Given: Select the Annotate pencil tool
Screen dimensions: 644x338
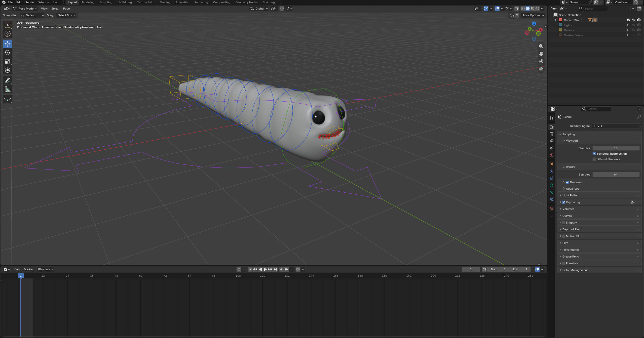Looking at the screenshot, I should [8, 80].
